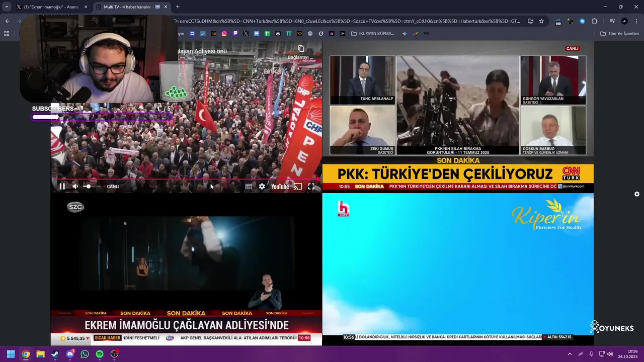Open File Explorer from the taskbar
Viewport: 644px width, 362px height.
pos(40,354)
